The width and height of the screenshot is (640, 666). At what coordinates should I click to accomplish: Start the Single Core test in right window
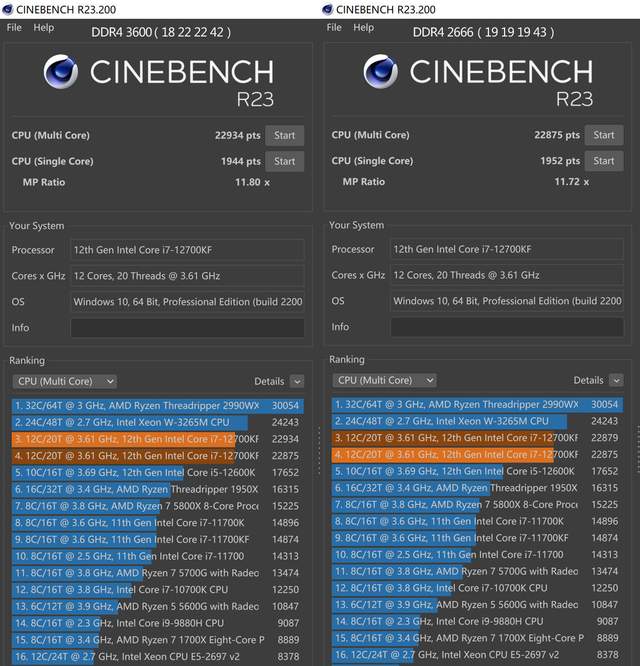604,161
